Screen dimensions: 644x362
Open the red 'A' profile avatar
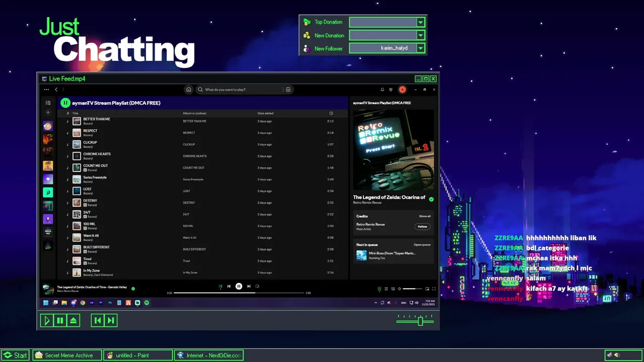click(403, 89)
